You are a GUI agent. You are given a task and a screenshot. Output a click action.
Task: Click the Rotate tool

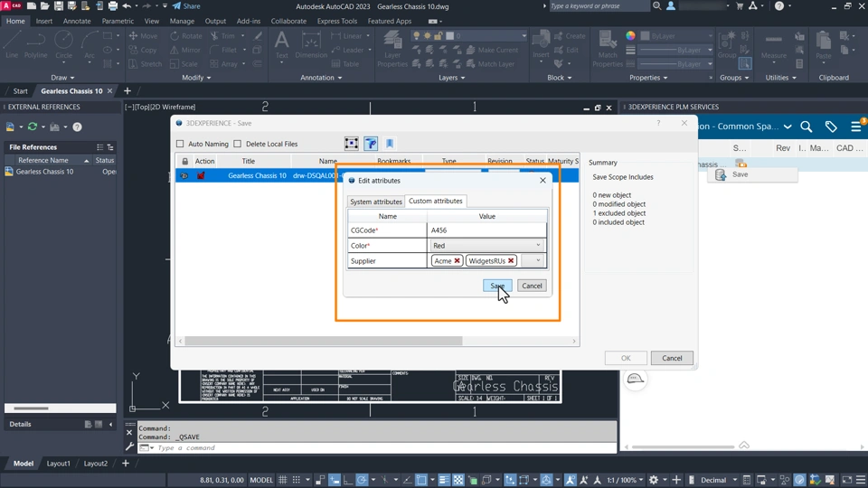186,36
